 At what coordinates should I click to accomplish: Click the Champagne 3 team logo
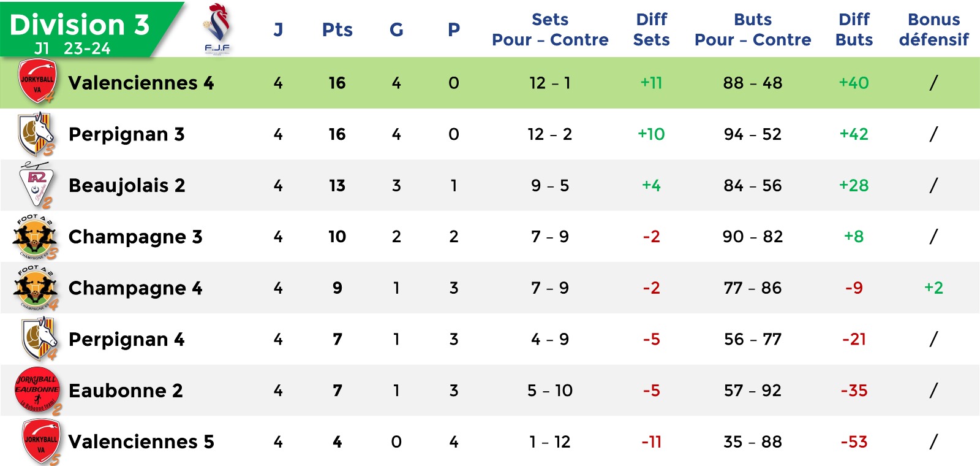[x=36, y=237]
